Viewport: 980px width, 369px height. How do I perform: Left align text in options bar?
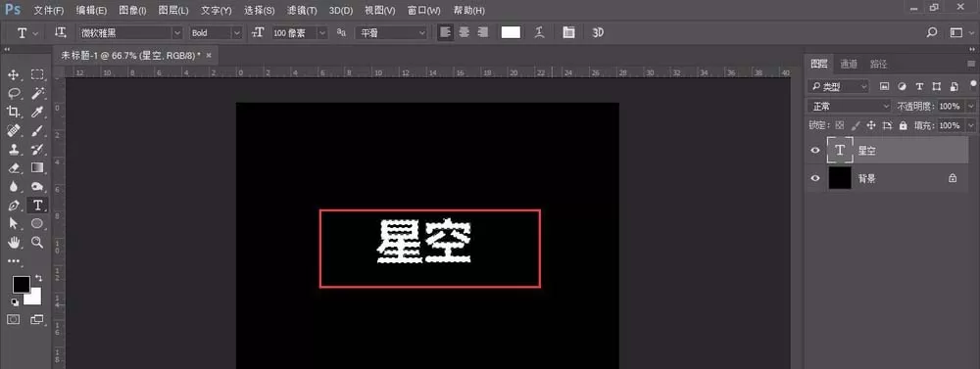(x=445, y=32)
